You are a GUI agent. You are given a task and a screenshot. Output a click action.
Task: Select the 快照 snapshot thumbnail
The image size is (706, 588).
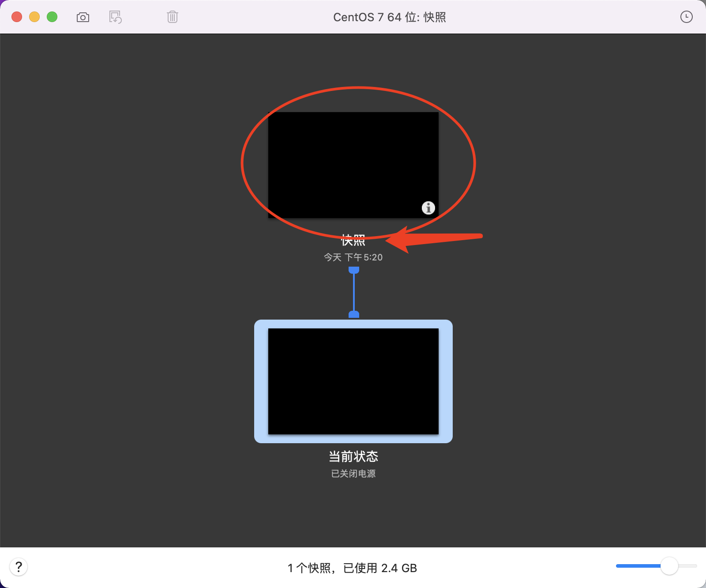click(353, 165)
